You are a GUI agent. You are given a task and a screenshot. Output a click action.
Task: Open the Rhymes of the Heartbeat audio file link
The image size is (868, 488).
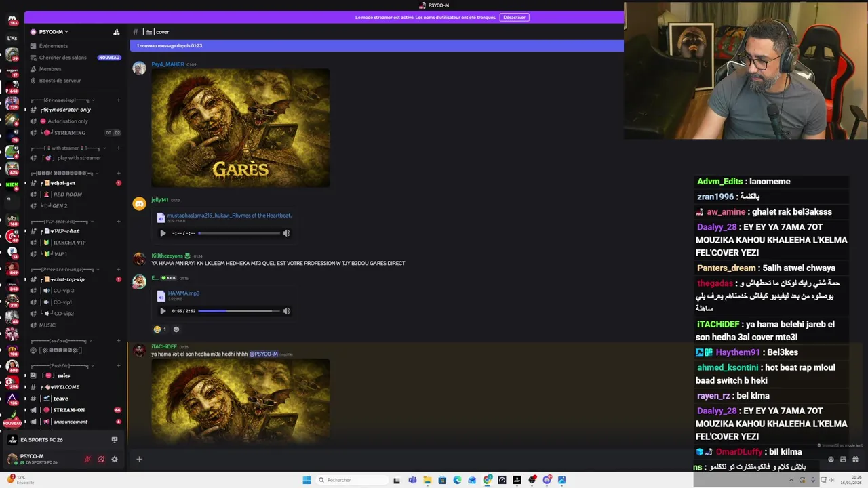[229, 216]
